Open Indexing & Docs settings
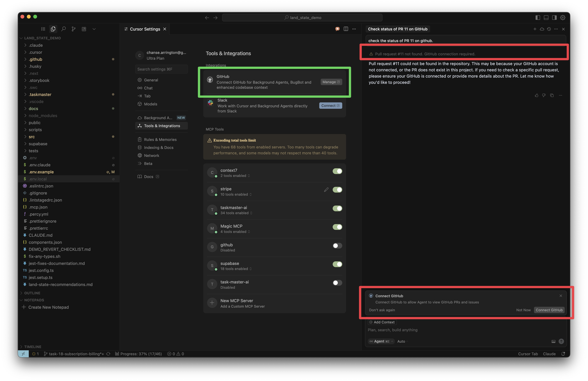Screen dimensions: 588x381 (161, 148)
